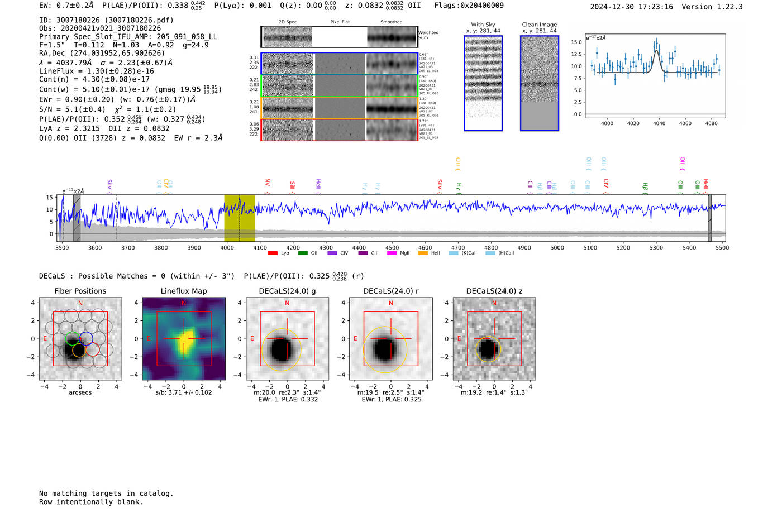782x532 pixels.
Task: Click the λ = 4037.79Å line
Action: click(106, 63)
